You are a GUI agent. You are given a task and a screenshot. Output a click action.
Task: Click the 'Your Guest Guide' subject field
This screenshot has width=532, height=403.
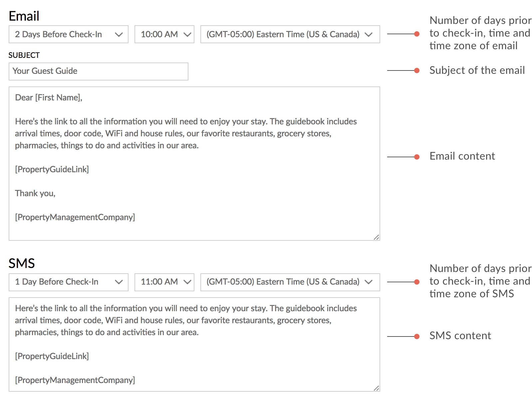point(98,71)
